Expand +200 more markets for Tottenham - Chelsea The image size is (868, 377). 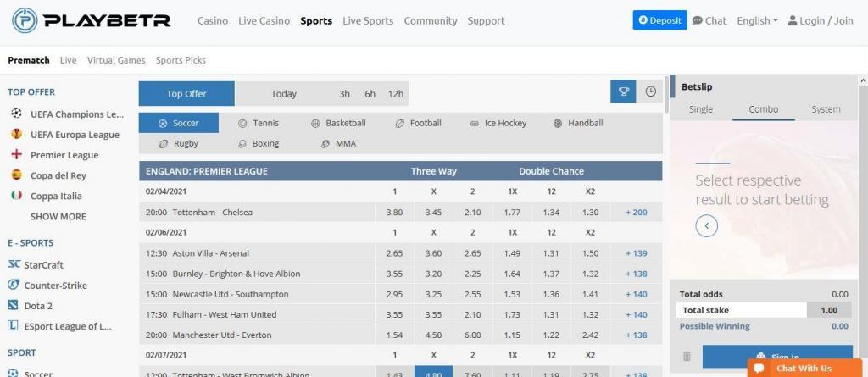coord(636,212)
